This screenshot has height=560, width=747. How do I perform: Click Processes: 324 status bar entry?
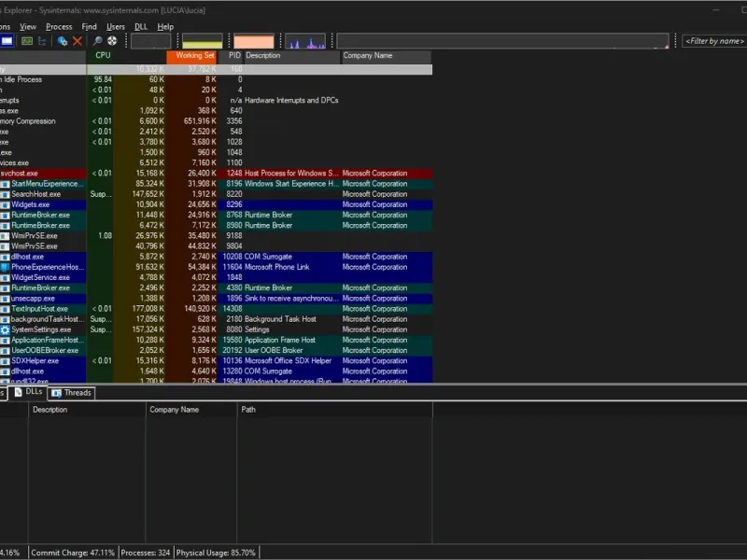[x=146, y=553]
